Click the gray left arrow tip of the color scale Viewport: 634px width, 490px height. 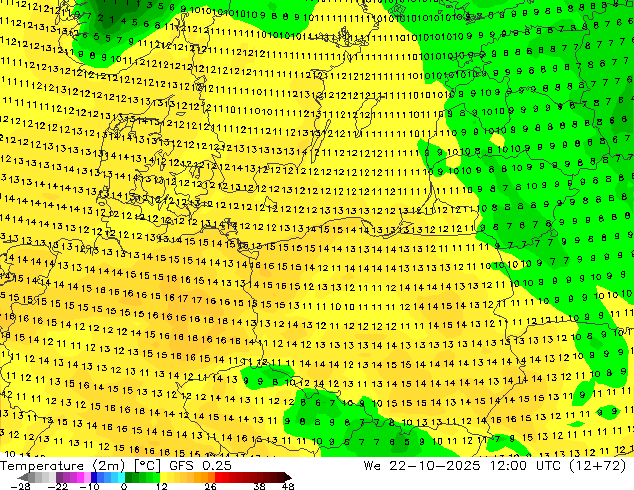tap(23, 478)
